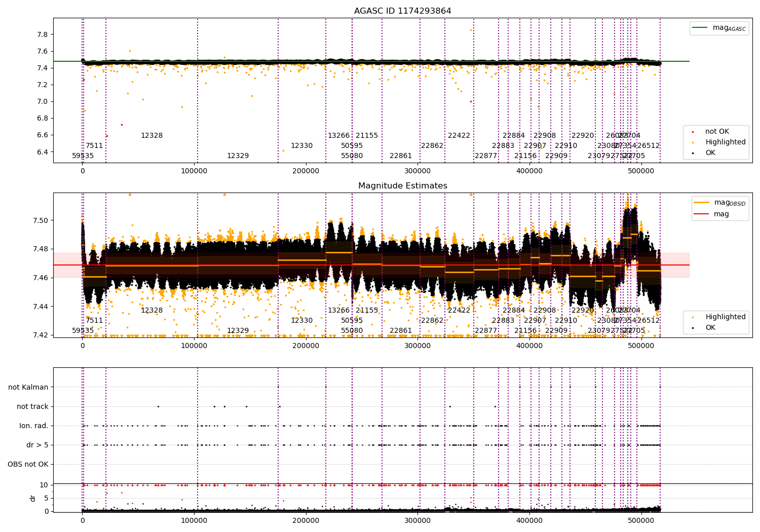Click x tick '300000' under middle plot

coord(417,346)
